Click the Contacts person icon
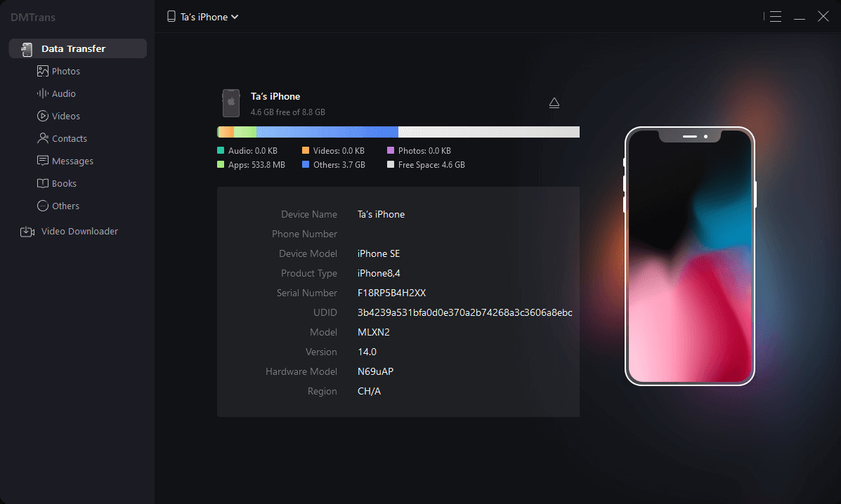The image size is (841, 504). [x=42, y=139]
